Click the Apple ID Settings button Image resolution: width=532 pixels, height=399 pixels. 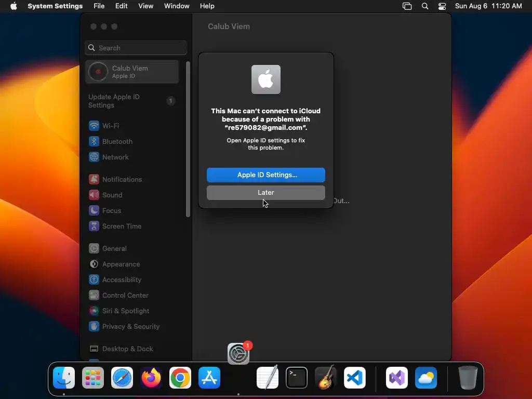265,175
